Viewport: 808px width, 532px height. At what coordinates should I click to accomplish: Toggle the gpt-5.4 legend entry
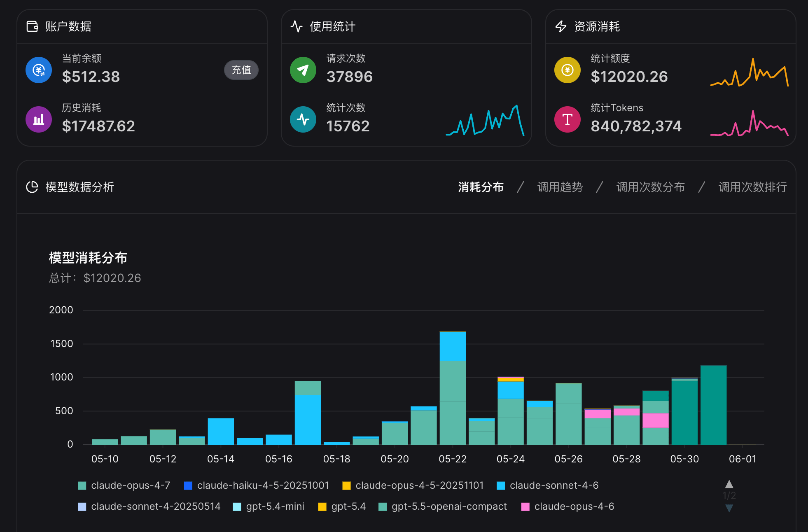pyautogui.click(x=342, y=506)
